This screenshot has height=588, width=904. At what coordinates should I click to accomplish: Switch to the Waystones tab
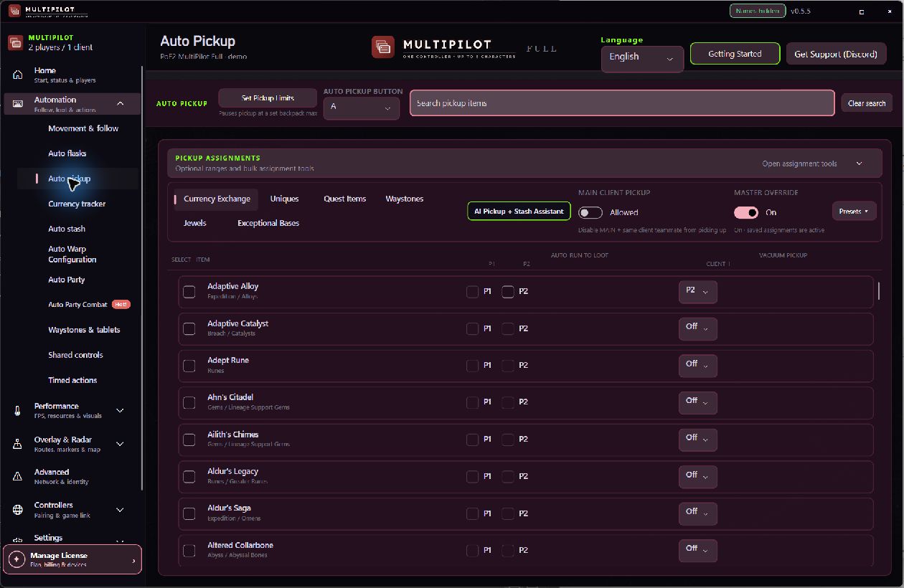tap(404, 199)
